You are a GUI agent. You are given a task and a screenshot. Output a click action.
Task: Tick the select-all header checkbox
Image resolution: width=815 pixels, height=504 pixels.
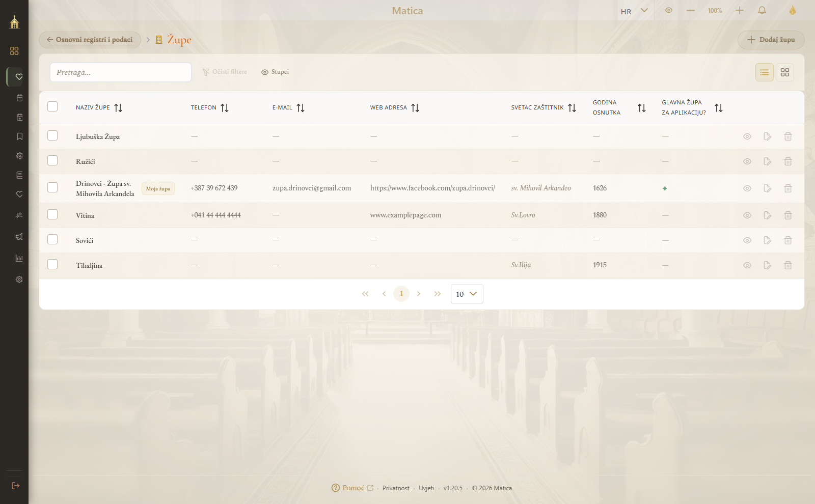(x=52, y=106)
